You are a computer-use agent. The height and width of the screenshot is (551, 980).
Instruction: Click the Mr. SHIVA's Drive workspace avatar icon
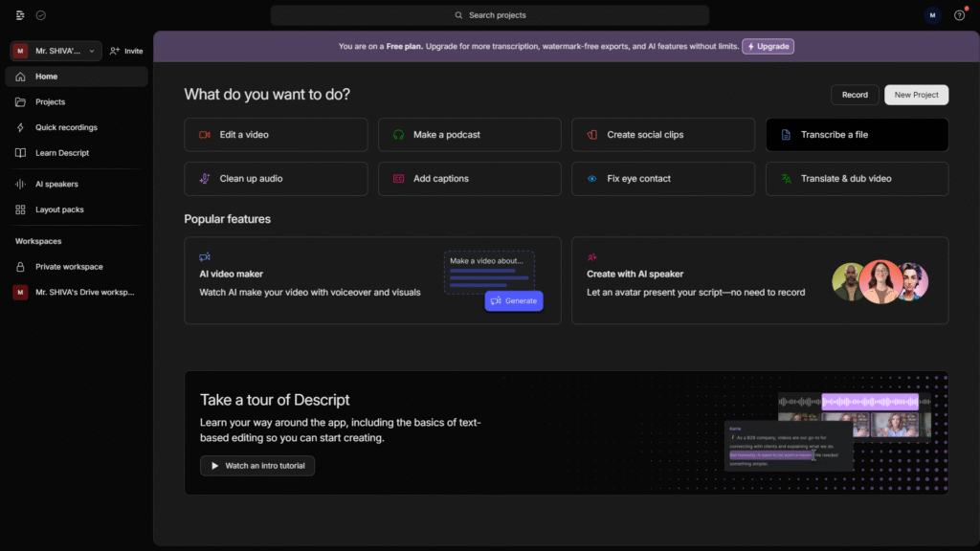click(x=21, y=293)
